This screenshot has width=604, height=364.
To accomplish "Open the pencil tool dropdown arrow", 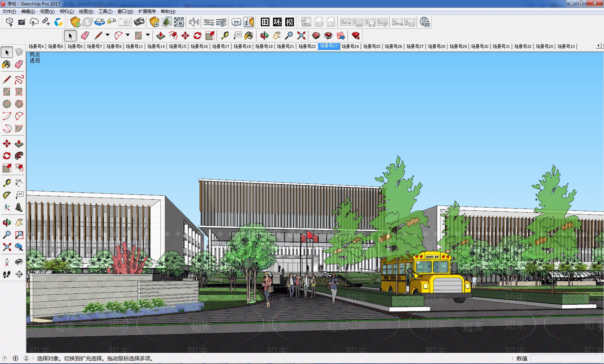I will click(x=108, y=35).
